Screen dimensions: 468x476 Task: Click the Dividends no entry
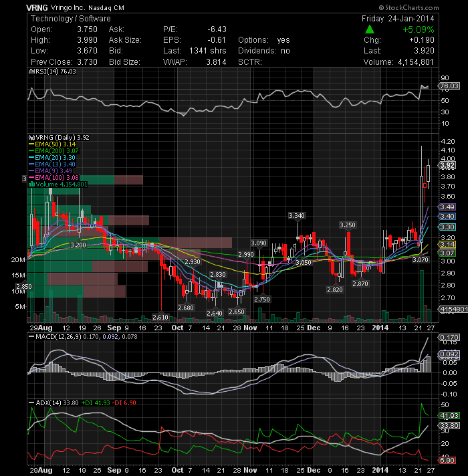tap(264, 51)
